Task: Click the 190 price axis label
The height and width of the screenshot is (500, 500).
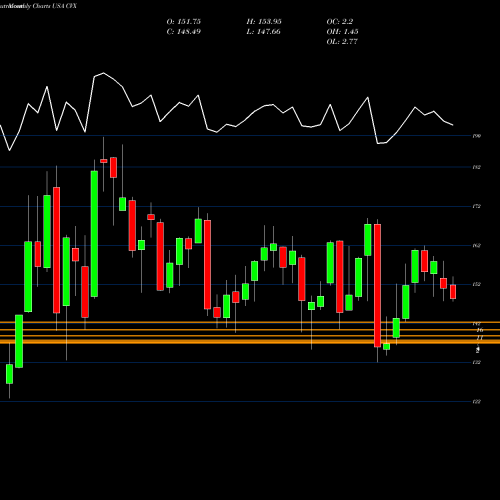Action: tap(477, 136)
